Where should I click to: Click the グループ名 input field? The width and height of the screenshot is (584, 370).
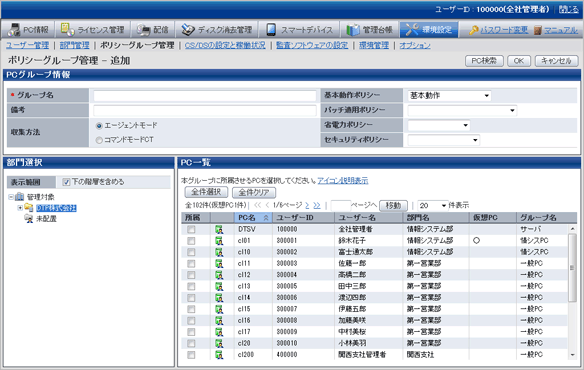click(x=205, y=96)
